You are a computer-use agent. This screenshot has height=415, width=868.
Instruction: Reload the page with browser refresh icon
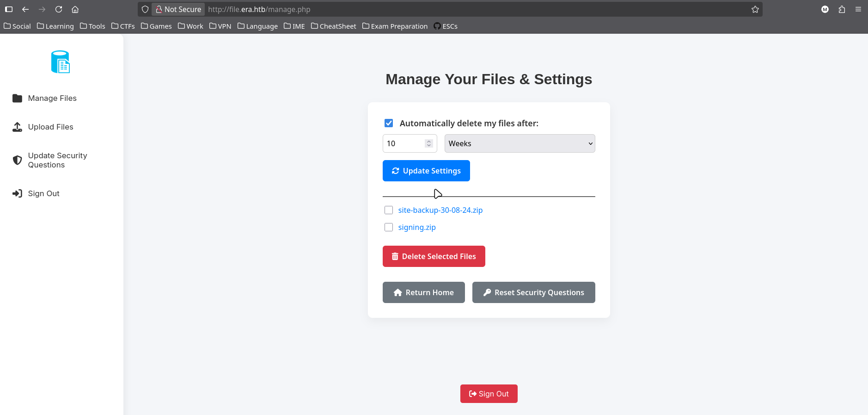pyautogui.click(x=59, y=9)
